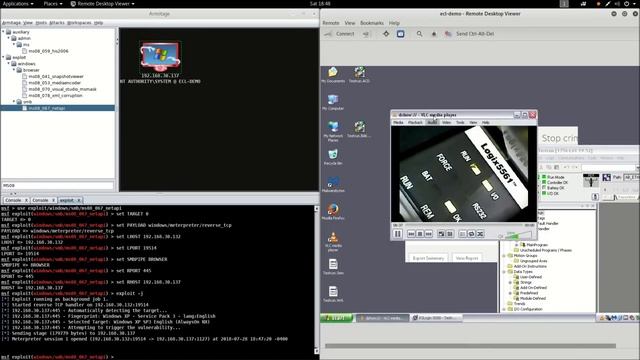Close the exploit tab with its X
The width and height of the screenshot is (640, 360).
79,200
